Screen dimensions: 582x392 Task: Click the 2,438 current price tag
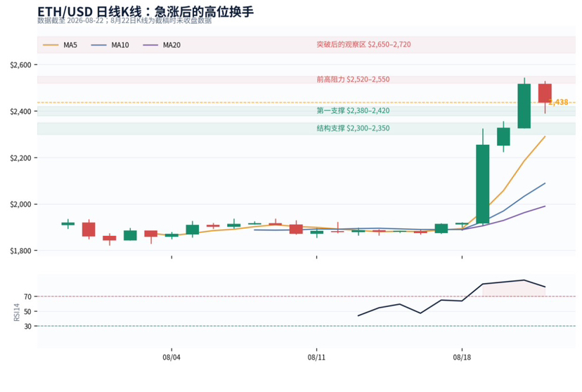559,103
